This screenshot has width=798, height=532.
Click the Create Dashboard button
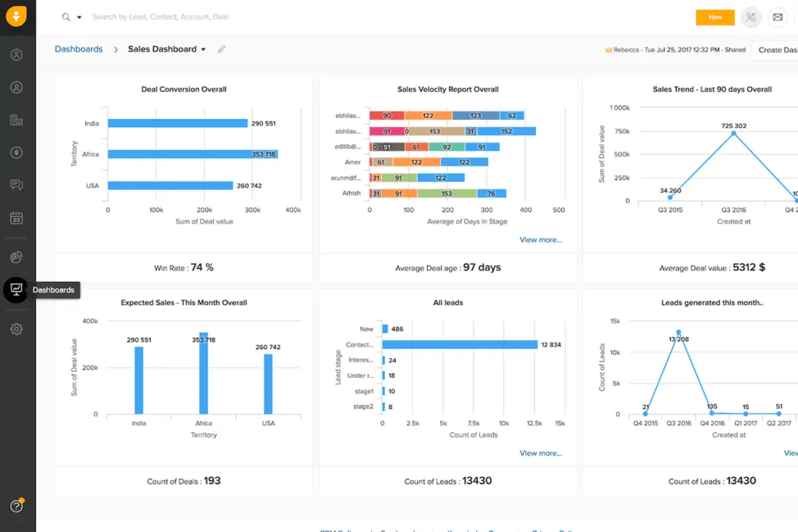(775, 50)
